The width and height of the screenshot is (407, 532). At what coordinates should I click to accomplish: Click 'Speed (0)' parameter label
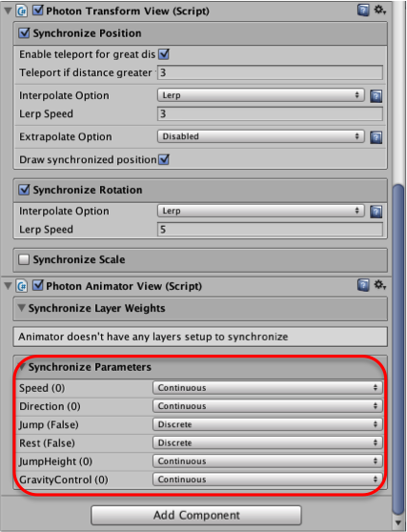[42, 388]
